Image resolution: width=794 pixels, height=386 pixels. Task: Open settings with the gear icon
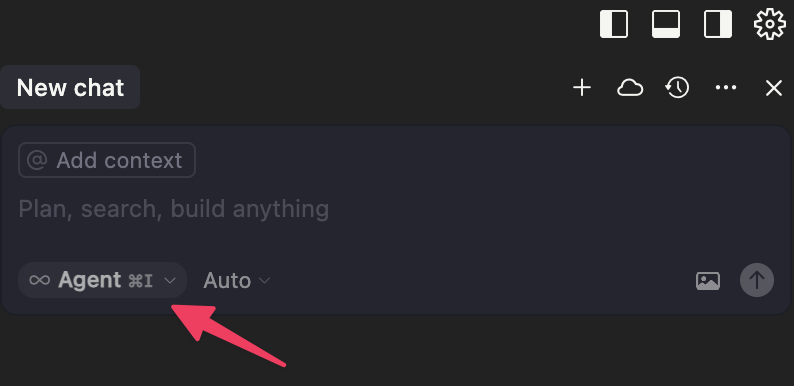(x=770, y=24)
